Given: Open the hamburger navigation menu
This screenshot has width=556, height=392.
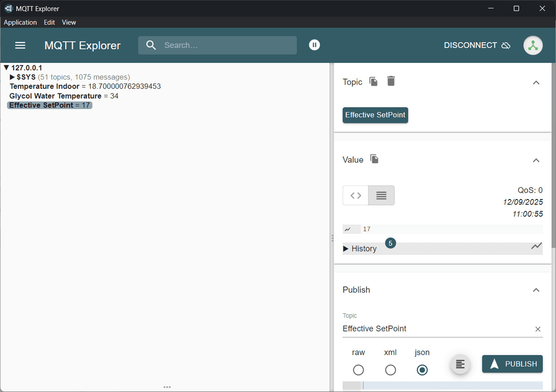Looking at the screenshot, I should click(x=20, y=45).
